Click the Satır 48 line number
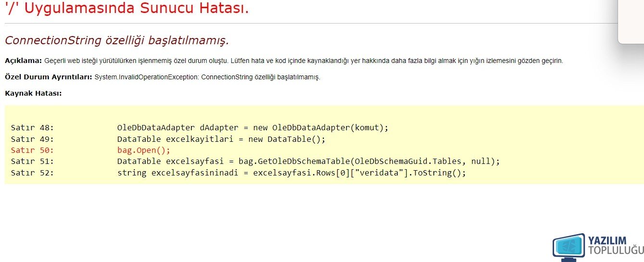The width and height of the screenshot is (644, 262). [x=32, y=128]
